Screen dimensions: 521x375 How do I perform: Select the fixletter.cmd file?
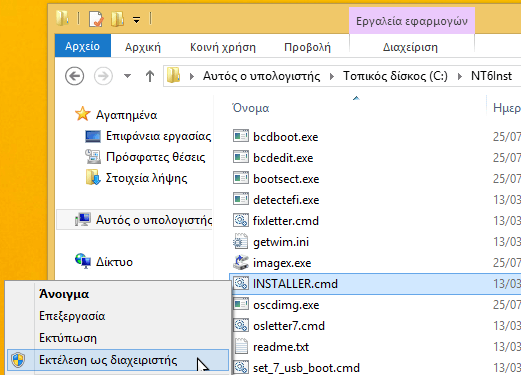coord(286,221)
